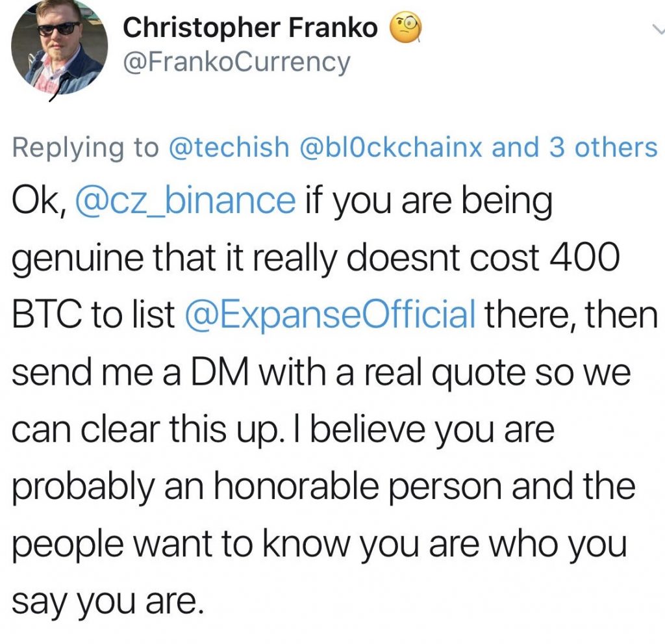Open the @techish mention
Viewport: 665px width, 644px height.
click(x=229, y=148)
